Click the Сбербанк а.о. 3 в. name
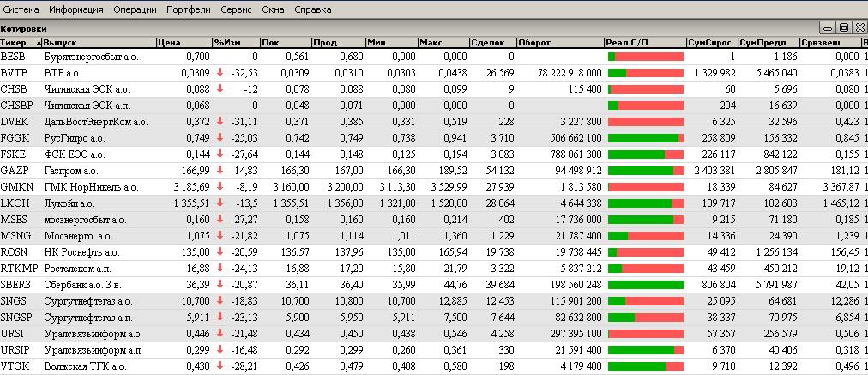Viewport: 868px width, 375px height. (81, 285)
